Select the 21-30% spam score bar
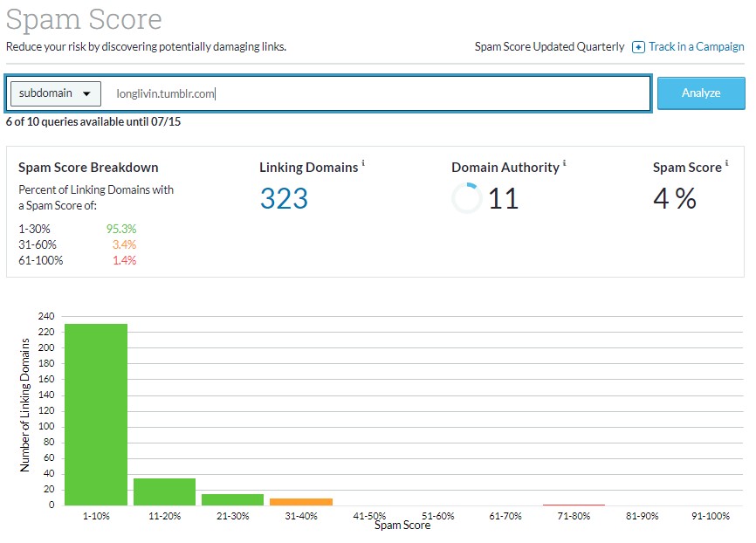 232,499
